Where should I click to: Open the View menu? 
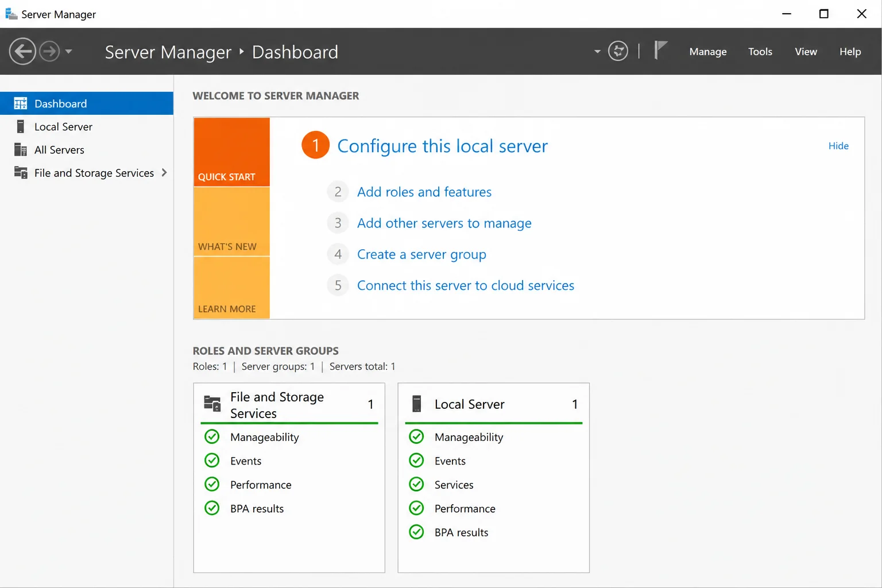click(806, 52)
